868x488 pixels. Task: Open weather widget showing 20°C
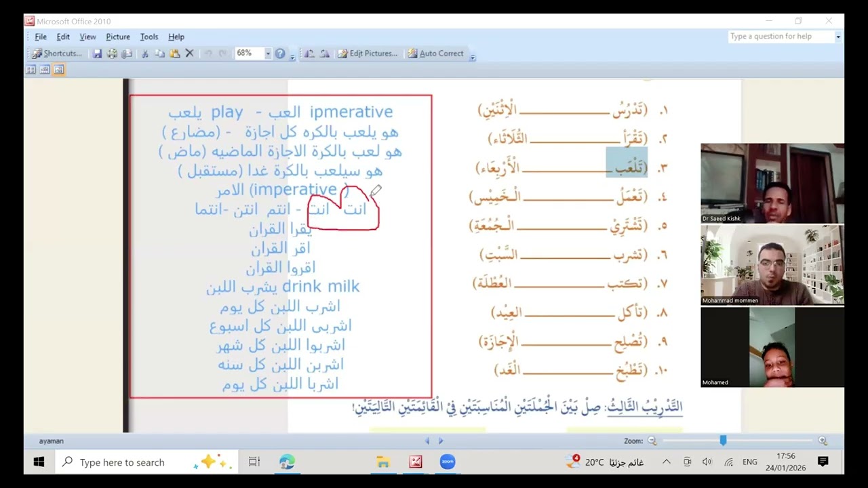click(x=605, y=462)
